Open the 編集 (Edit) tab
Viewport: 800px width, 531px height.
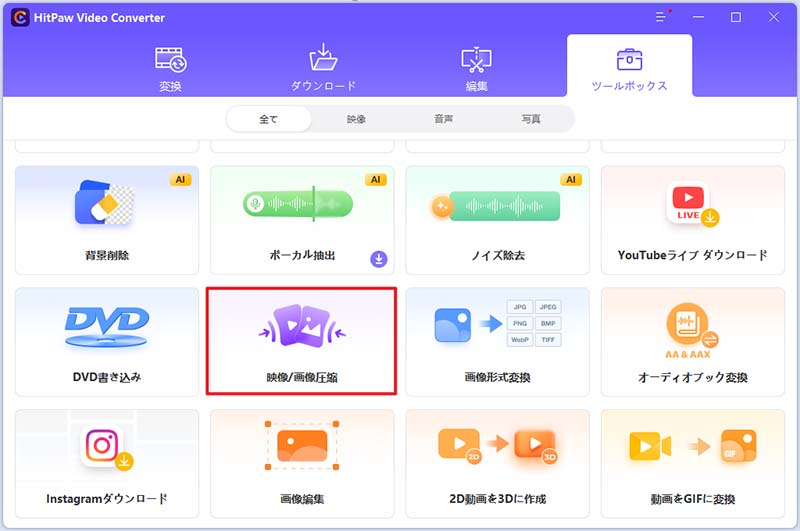coord(476,68)
